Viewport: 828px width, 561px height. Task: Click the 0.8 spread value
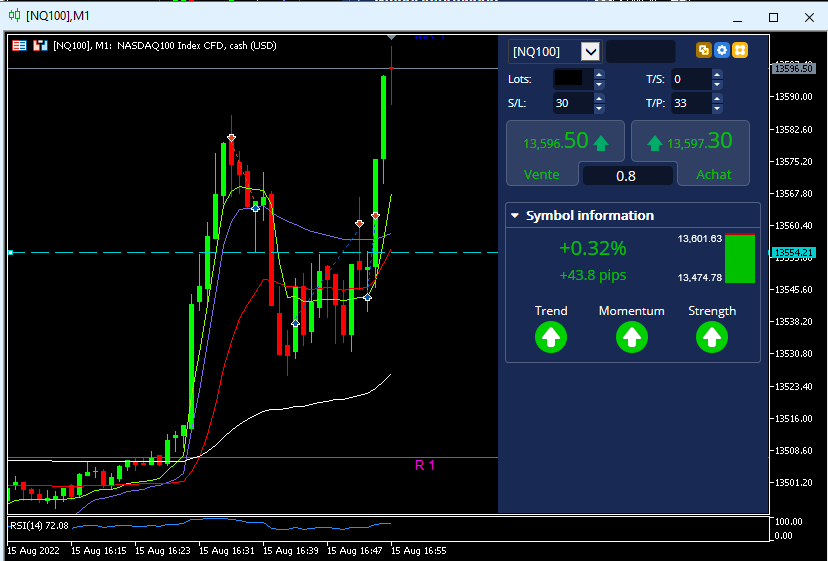(x=626, y=175)
